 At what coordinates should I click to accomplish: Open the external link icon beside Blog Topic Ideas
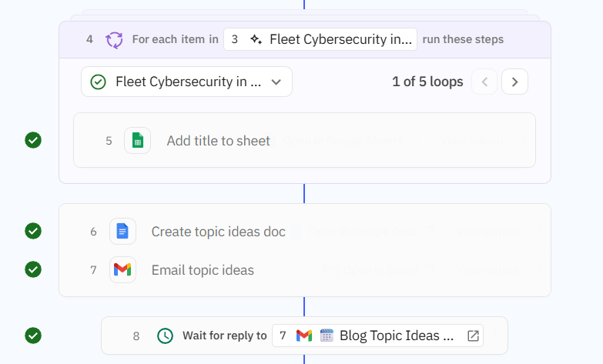click(x=473, y=336)
